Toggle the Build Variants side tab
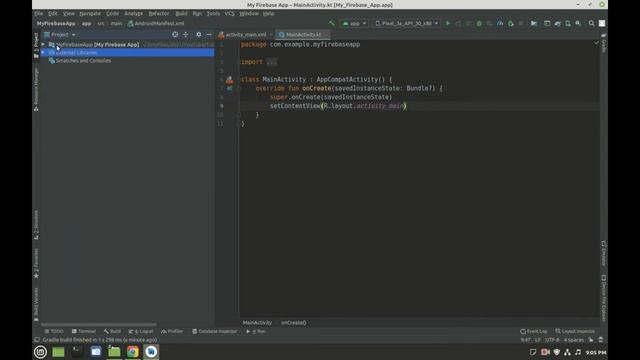The height and width of the screenshot is (360, 640). [36, 304]
